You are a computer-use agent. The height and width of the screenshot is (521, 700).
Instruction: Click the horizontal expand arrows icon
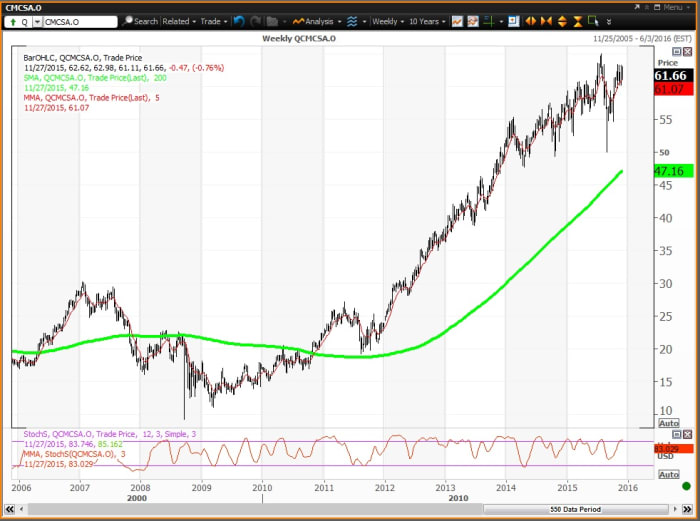pyautogui.click(x=531, y=21)
